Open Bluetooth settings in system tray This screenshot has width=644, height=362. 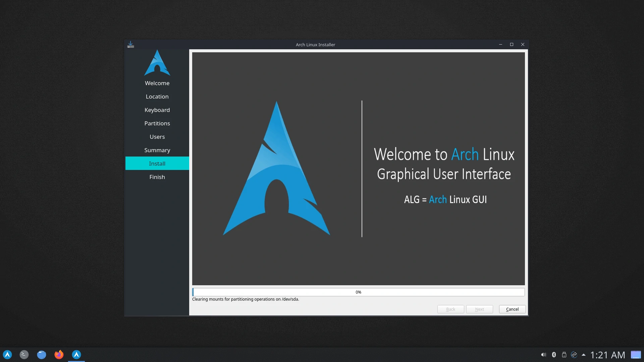pos(554,355)
